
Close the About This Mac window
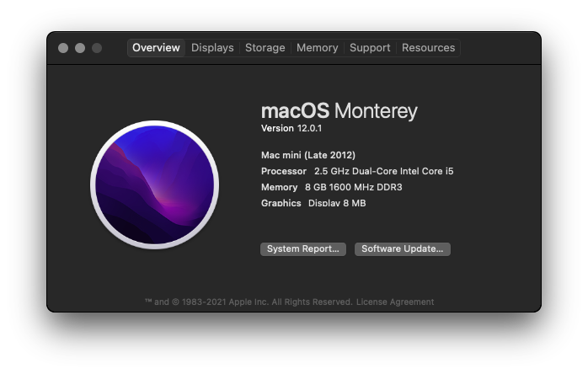point(63,48)
